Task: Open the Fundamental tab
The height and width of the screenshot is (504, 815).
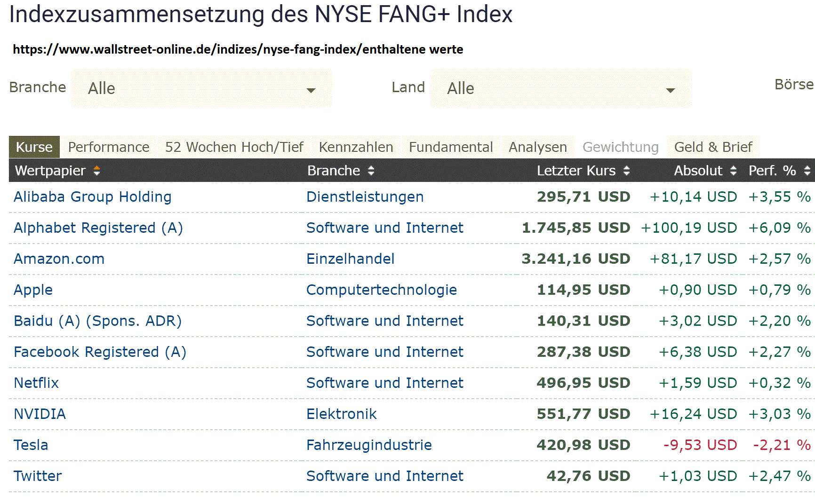Action: tap(451, 147)
